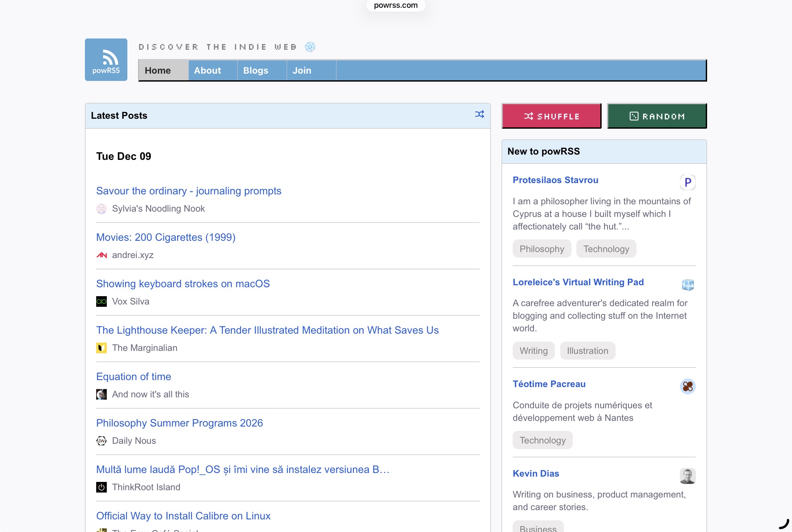The image size is (792, 532).
Task: Select the Writing tag
Action: (534, 351)
